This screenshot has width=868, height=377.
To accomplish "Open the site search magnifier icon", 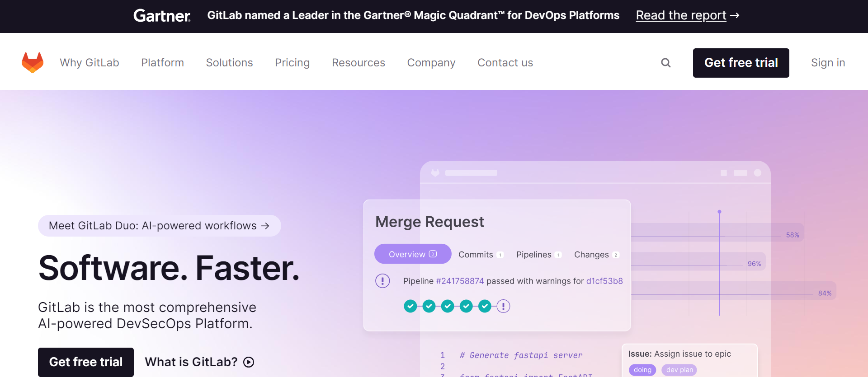I will (x=666, y=63).
